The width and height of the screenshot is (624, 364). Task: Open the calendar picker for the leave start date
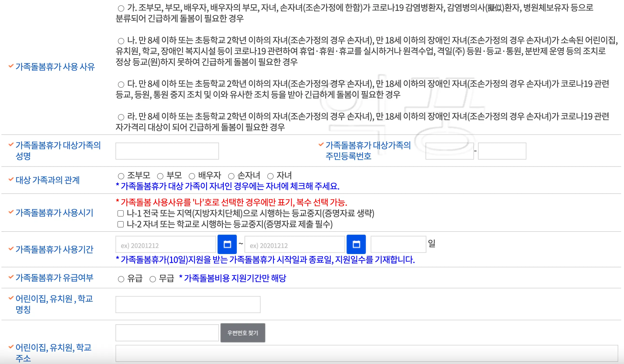pos(227,244)
